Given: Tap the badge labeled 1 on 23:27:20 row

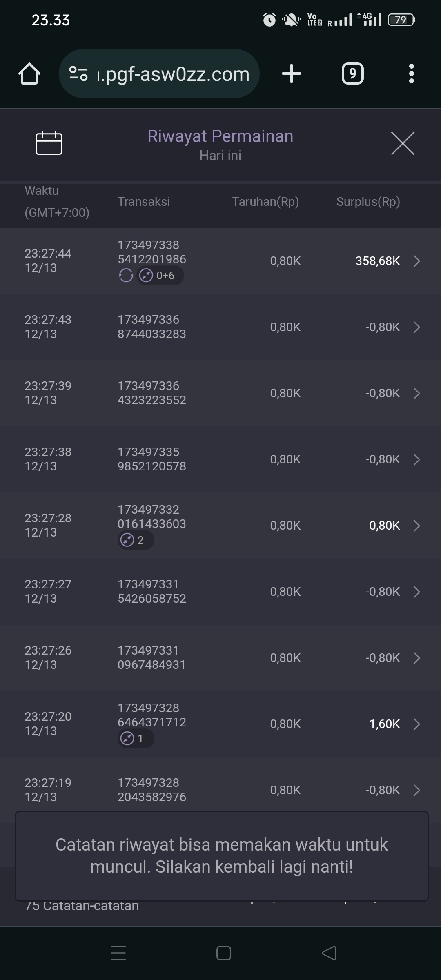Looking at the screenshot, I should pos(136,739).
